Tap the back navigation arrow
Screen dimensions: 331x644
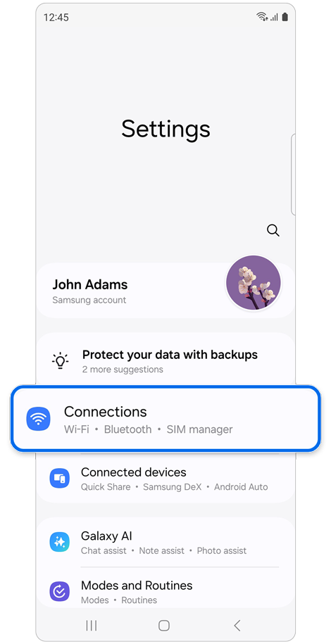(x=237, y=626)
